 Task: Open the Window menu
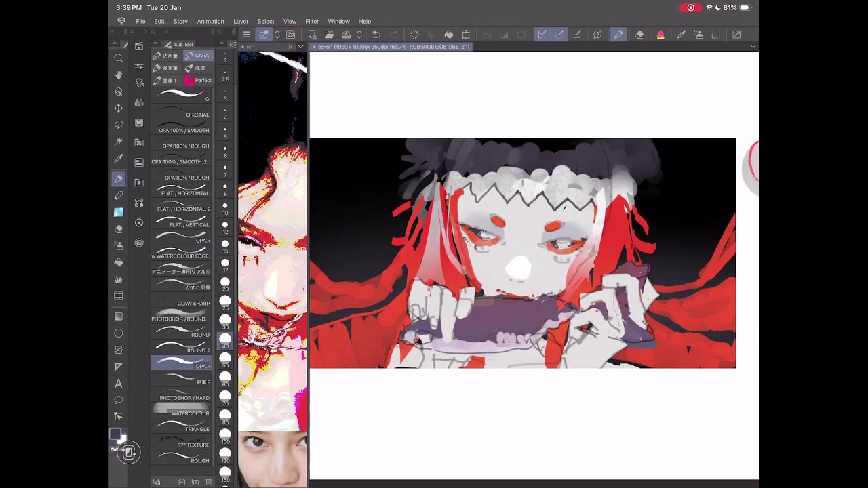pos(338,22)
